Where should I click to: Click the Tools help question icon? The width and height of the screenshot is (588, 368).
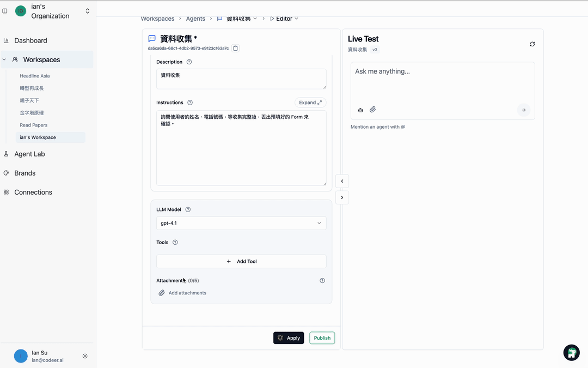175,243
